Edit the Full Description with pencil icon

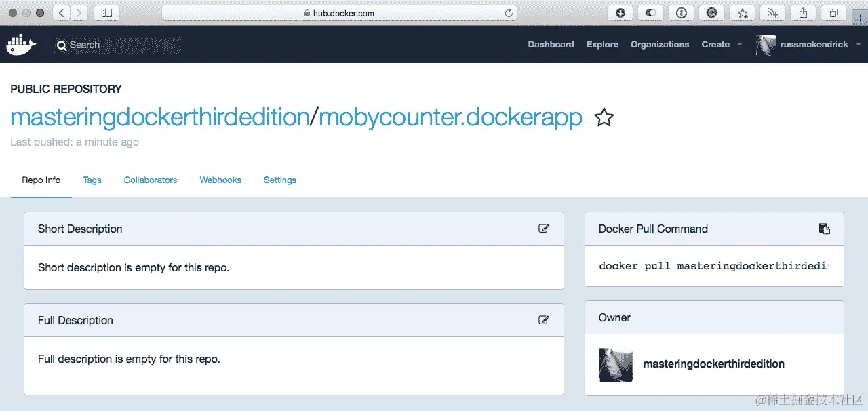point(544,320)
